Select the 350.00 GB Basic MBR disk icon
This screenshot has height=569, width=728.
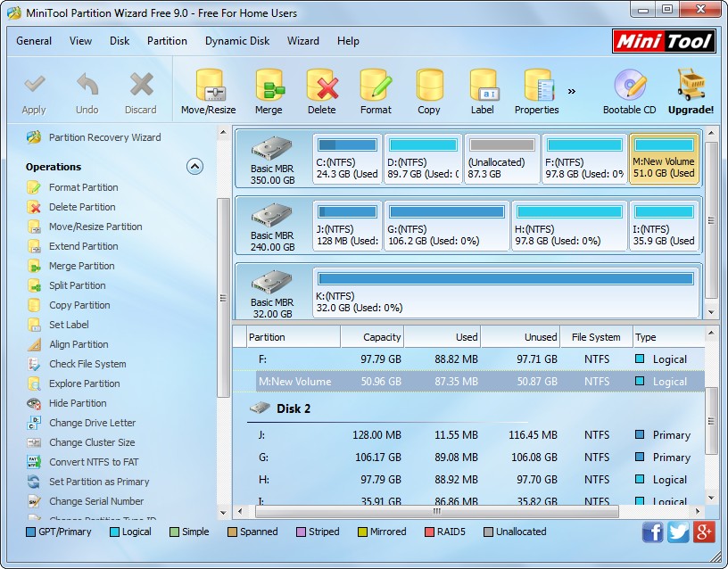click(272, 148)
